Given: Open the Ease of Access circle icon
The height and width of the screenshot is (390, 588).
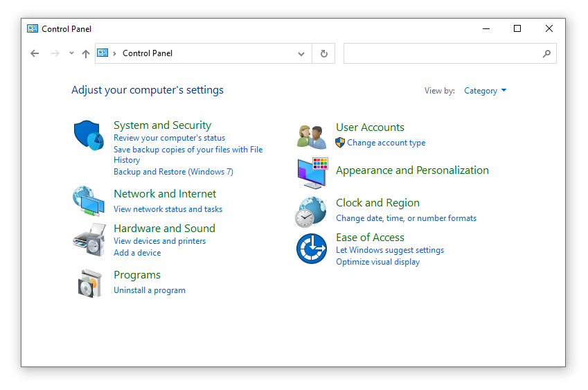Looking at the screenshot, I should tap(312, 249).
